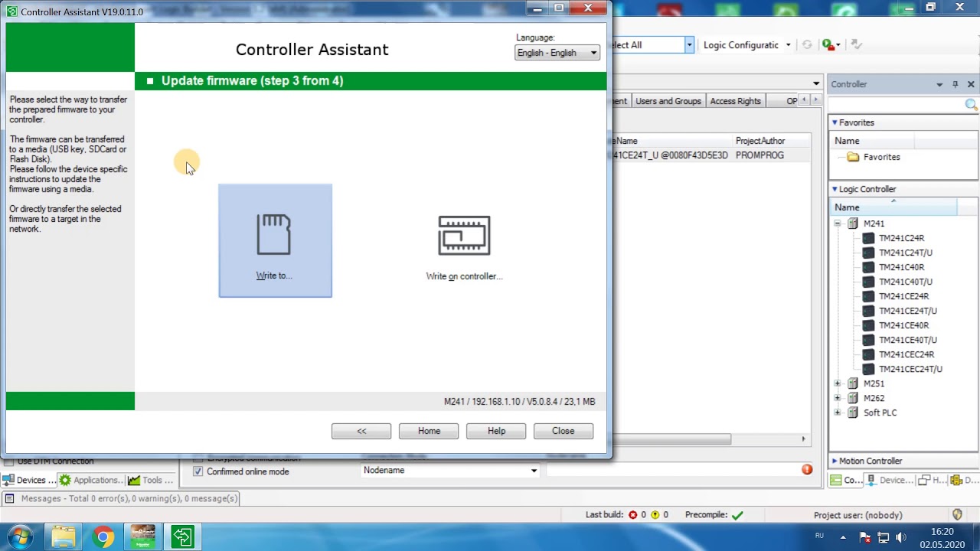The width and height of the screenshot is (980, 551).
Task: Click the green Controller Assistant taskbar icon
Action: coord(182,536)
